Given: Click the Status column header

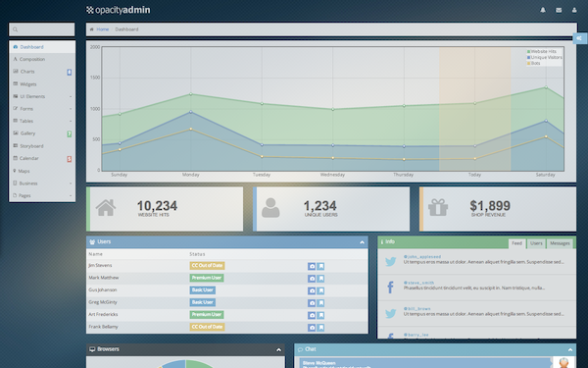Looking at the screenshot, I should pos(197,254).
